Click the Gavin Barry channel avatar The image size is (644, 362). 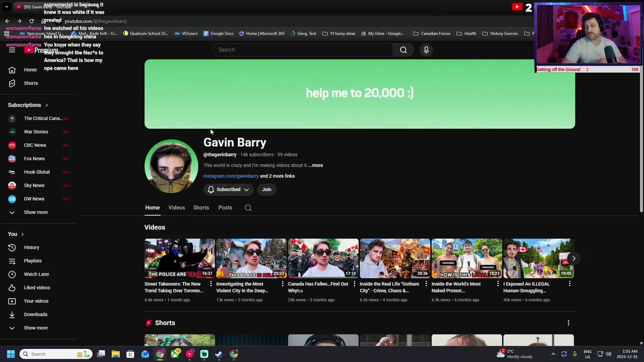[171, 166]
